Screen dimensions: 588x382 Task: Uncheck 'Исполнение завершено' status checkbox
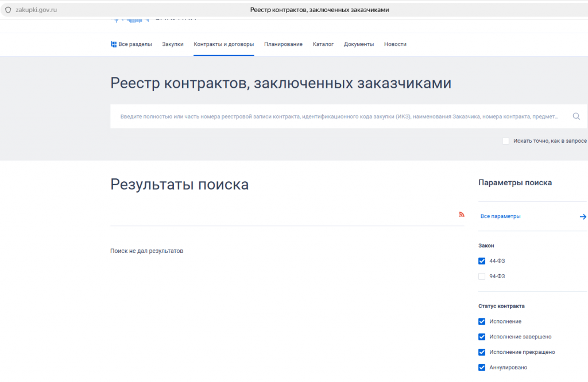pos(482,337)
